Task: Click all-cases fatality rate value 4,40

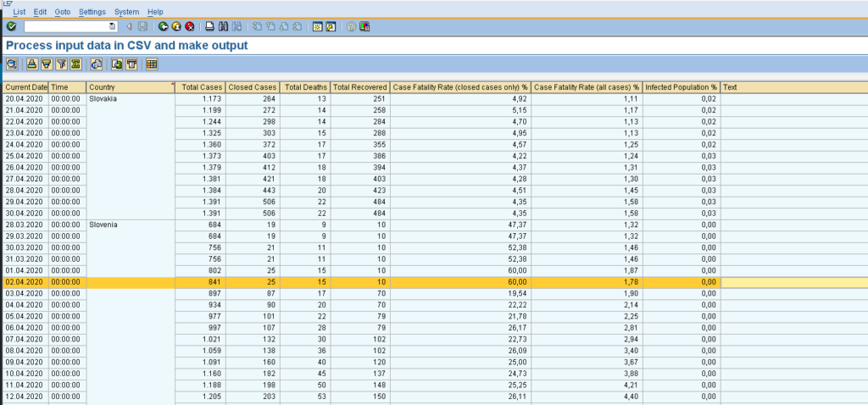Action: pyautogui.click(x=587, y=397)
